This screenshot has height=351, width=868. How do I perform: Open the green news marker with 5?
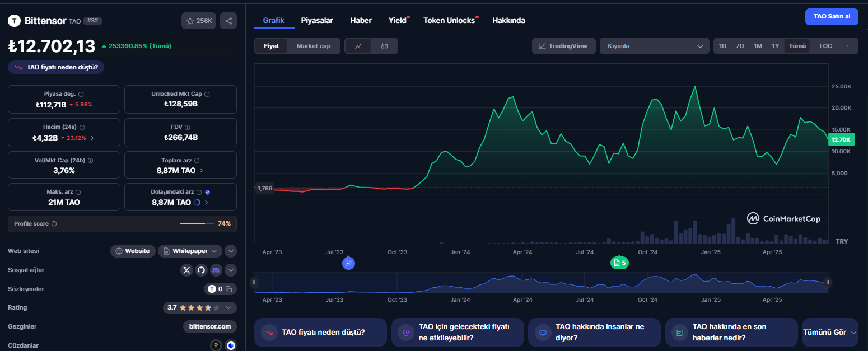619,263
